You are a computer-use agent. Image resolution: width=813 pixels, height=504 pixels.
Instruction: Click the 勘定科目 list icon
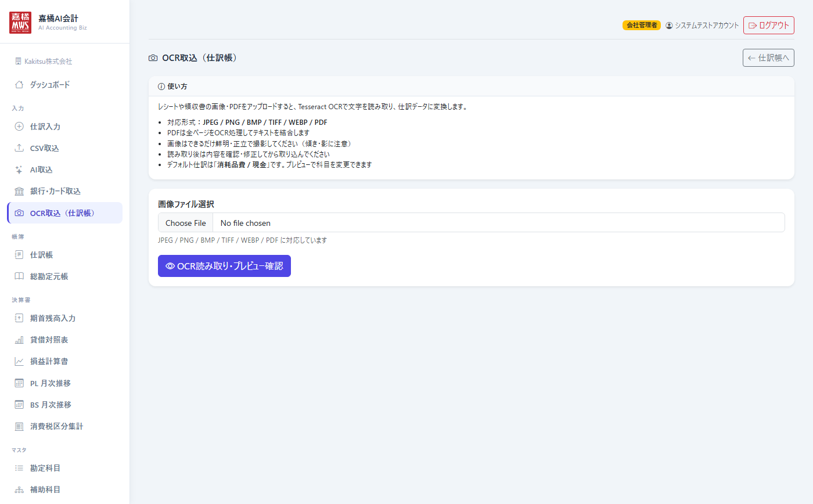coord(19,468)
